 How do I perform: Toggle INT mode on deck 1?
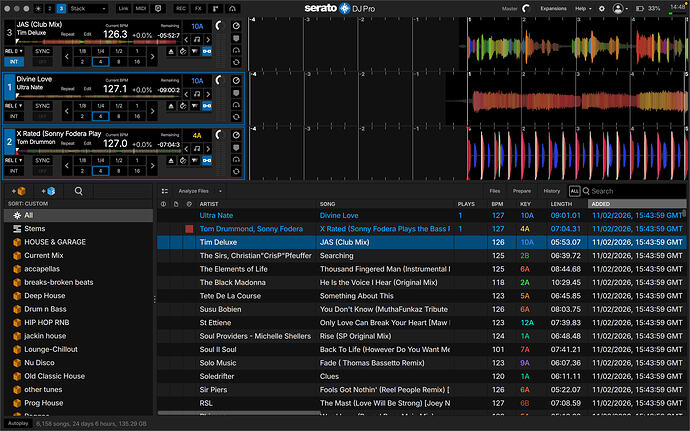[x=14, y=117]
